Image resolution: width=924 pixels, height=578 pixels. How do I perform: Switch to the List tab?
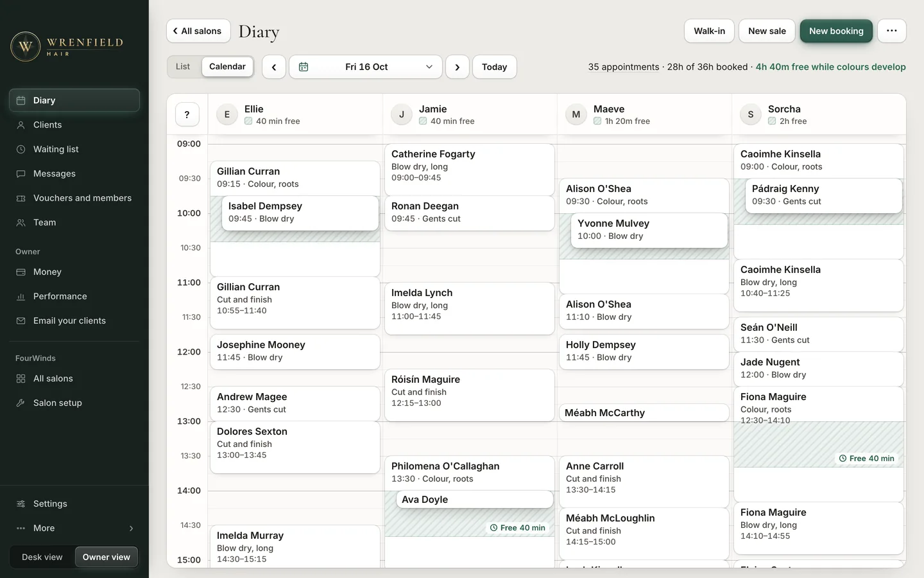[183, 67]
